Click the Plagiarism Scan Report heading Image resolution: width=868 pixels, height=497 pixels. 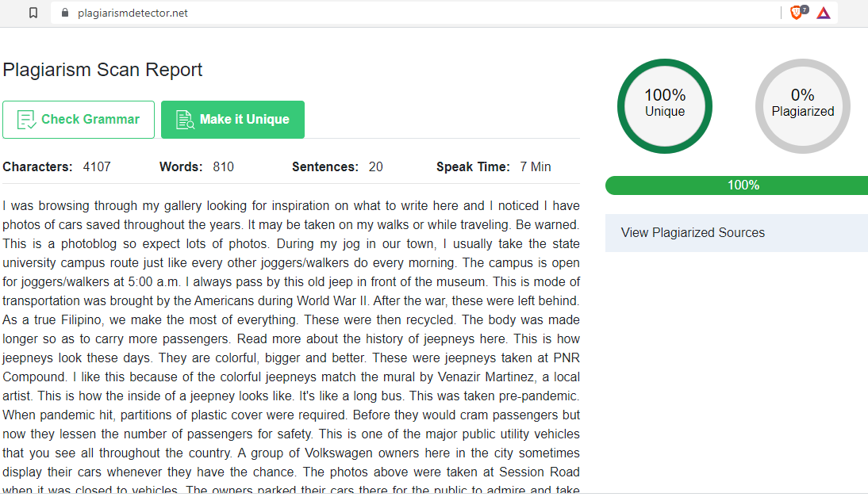point(102,70)
